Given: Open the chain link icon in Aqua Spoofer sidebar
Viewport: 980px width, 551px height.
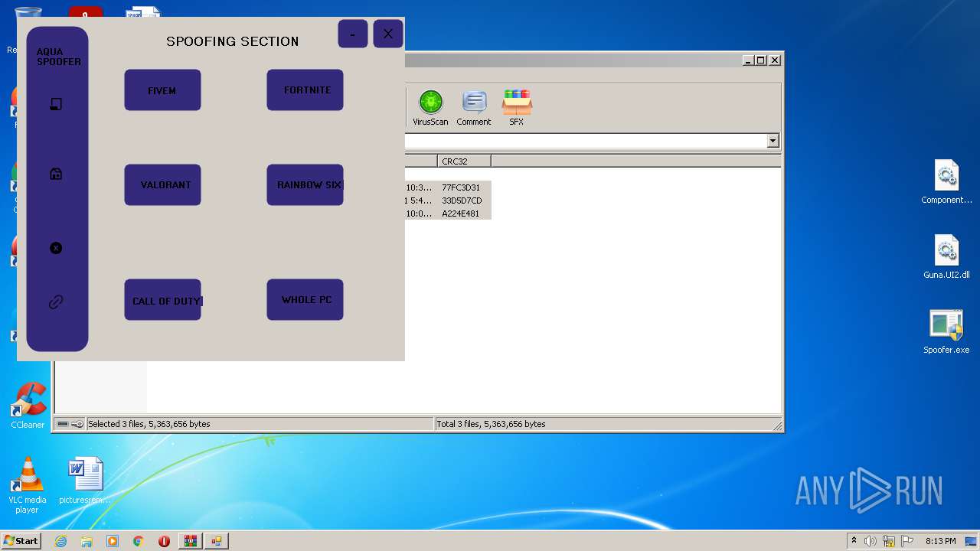Looking at the screenshot, I should (56, 302).
